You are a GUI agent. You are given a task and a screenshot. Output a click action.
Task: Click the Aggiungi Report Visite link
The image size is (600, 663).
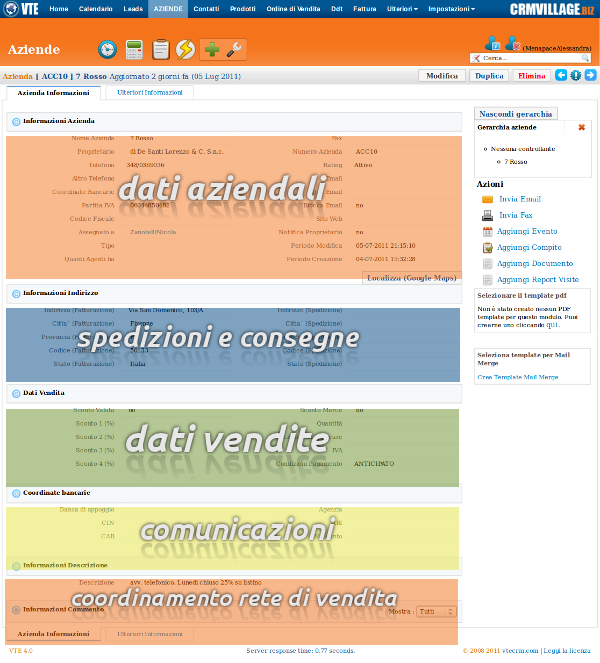pos(538,279)
